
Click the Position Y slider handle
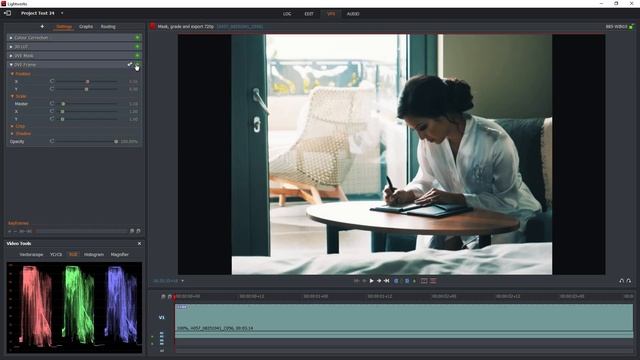pyautogui.click(x=86, y=89)
